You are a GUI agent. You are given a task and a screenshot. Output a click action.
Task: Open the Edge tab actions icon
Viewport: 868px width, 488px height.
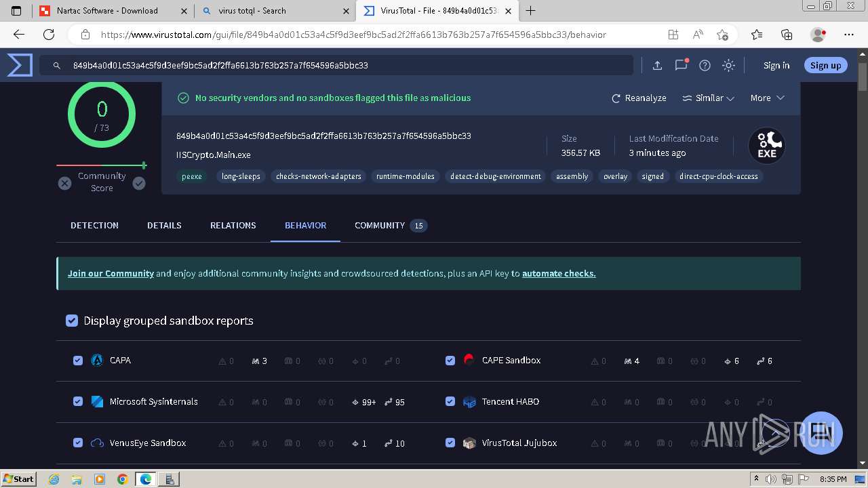click(x=17, y=11)
